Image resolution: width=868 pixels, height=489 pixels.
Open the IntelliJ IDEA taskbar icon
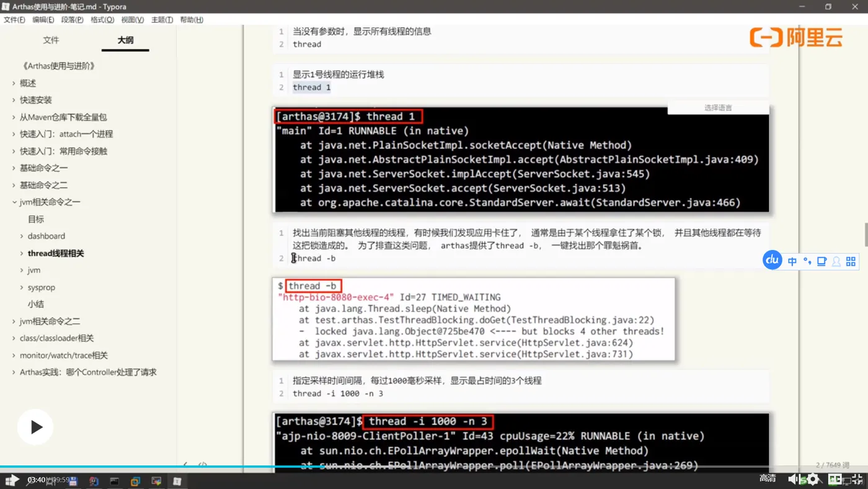pyautogui.click(x=94, y=481)
